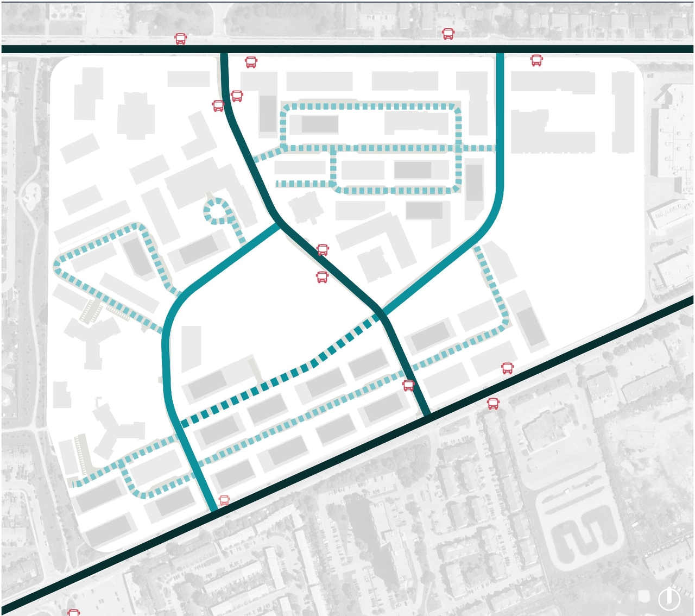
Task: Select the bus stop beside the northern entrance road
Action: [250, 61]
